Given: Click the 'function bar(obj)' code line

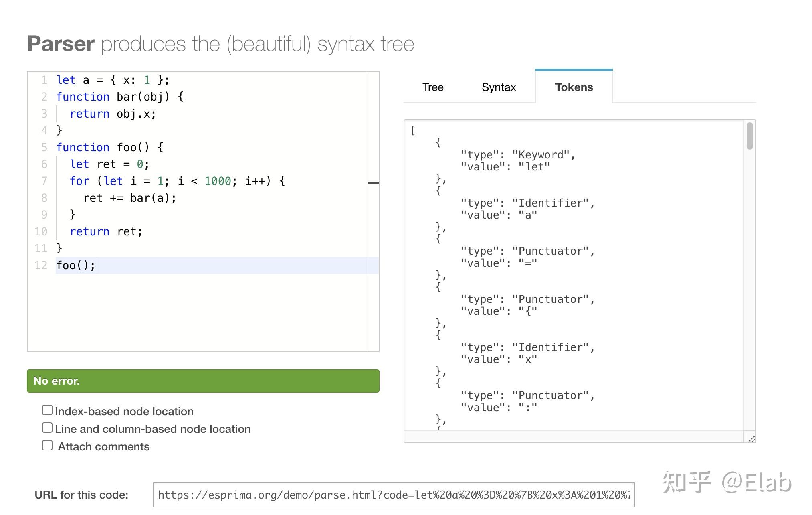Looking at the screenshot, I should (119, 97).
